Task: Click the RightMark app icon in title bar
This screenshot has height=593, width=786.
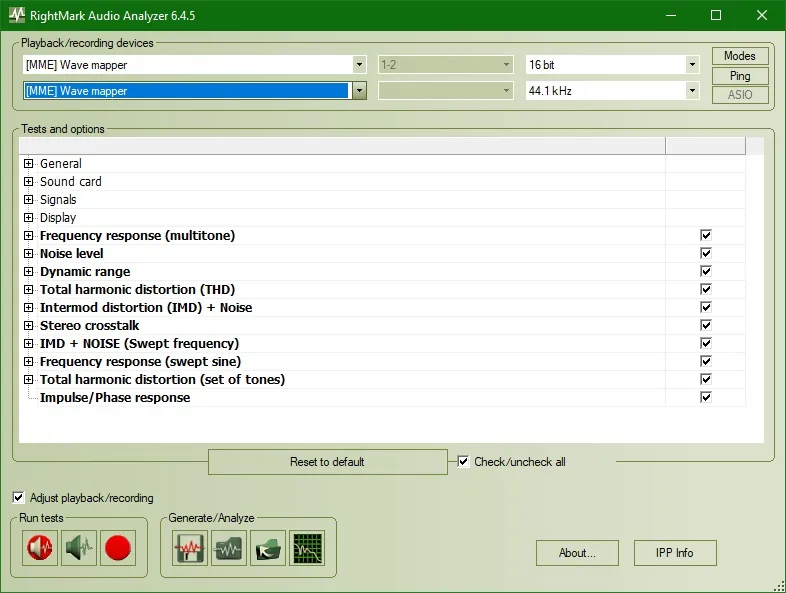Action: coord(17,15)
